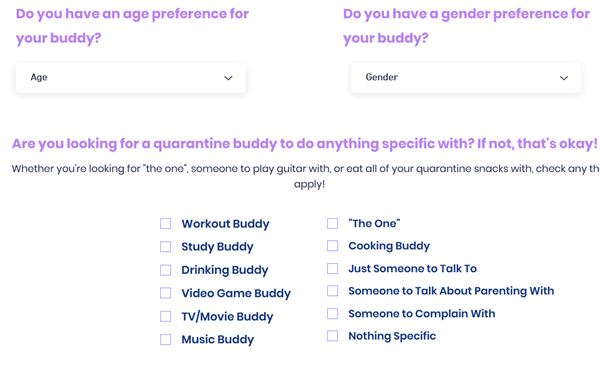Click the Music Buddy label text
Image resolution: width=600 pixels, height=368 pixels.
point(218,340)
